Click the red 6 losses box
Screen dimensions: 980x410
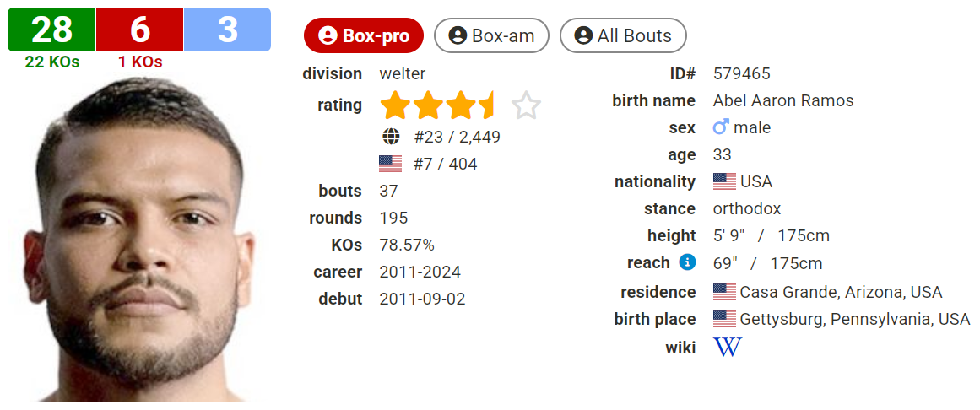click(x=139, y=30)
